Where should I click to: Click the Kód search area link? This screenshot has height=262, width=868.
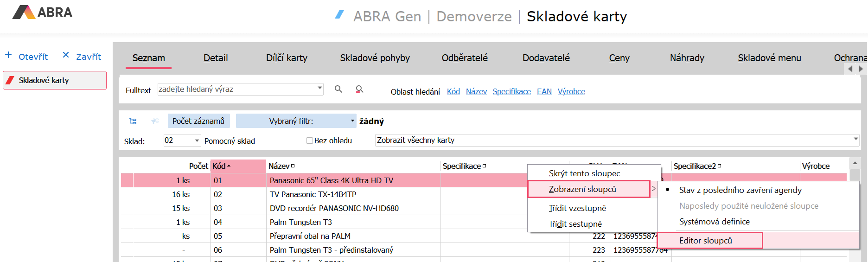(453, 91)
